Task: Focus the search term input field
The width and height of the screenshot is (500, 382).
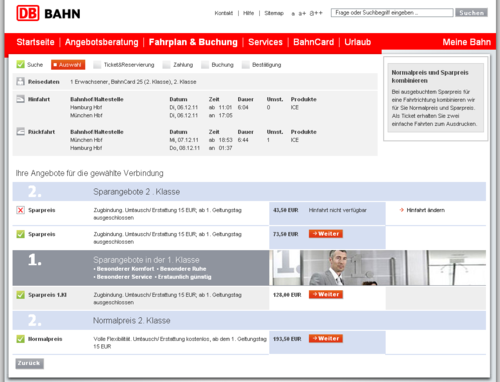Action: [x=392, y=13]
